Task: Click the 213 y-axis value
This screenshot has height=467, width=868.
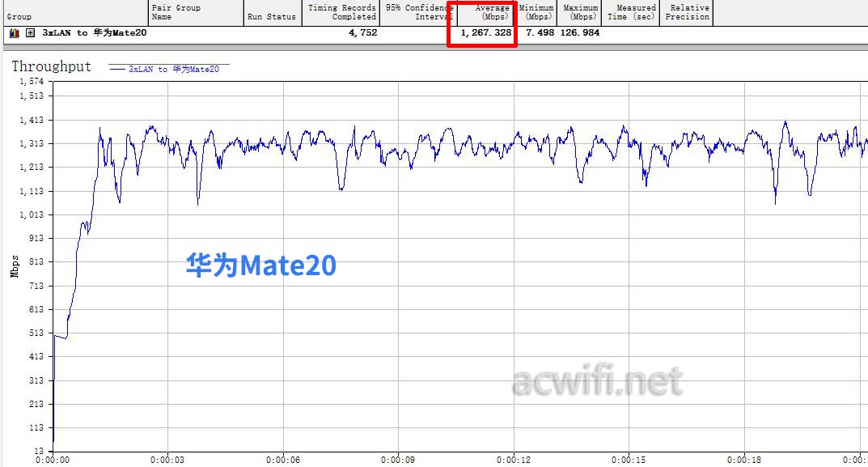Action: click(x=36, y=404)
